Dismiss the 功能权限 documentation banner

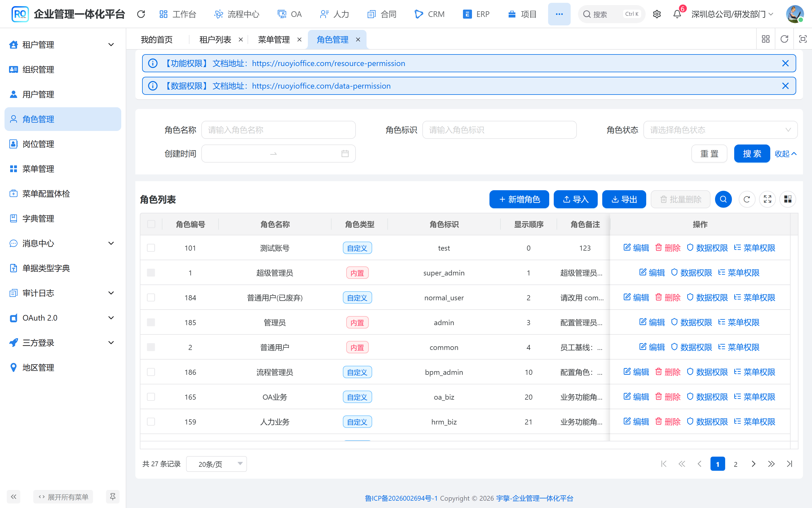[785, 63]
